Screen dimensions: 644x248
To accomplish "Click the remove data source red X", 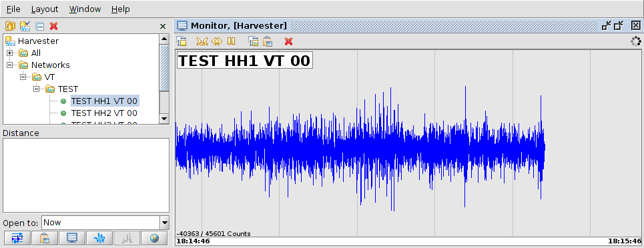I will click(x=53, y=26).
